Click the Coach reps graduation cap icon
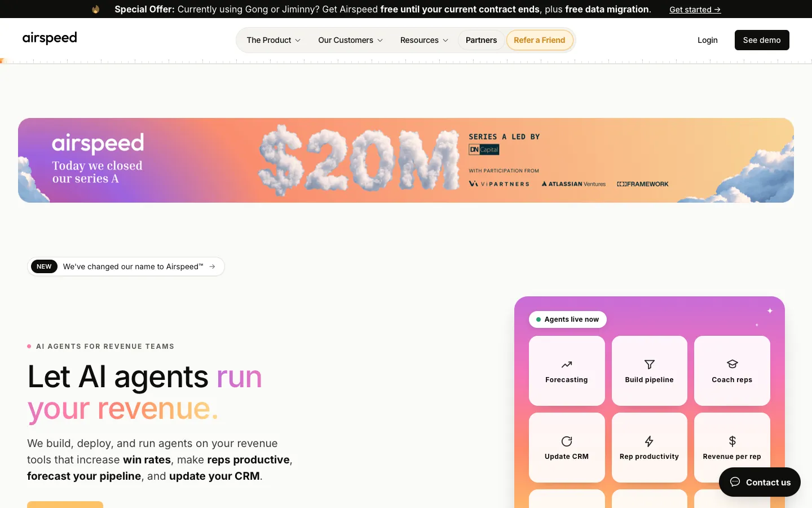This screenshot has width=812, height=508. pyautogui.click(x=732, y=364)
